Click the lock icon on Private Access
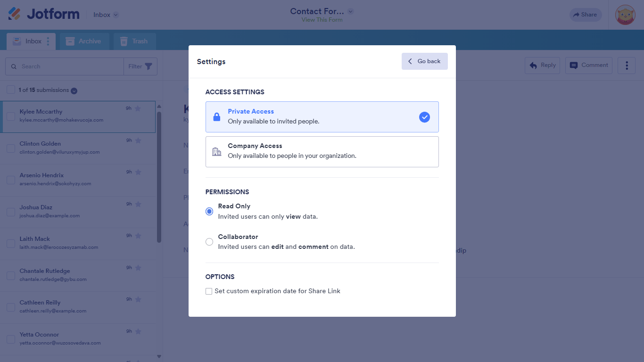 216,116
